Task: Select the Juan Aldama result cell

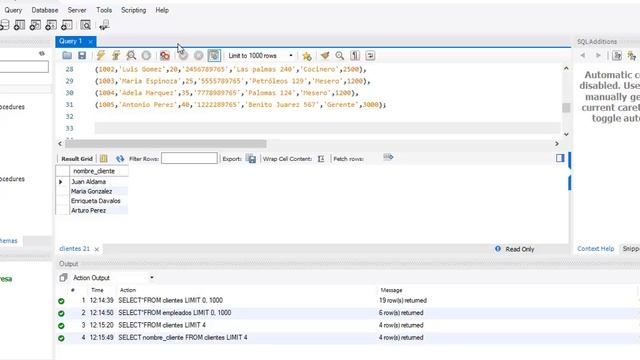Action: tap(98, 182)
